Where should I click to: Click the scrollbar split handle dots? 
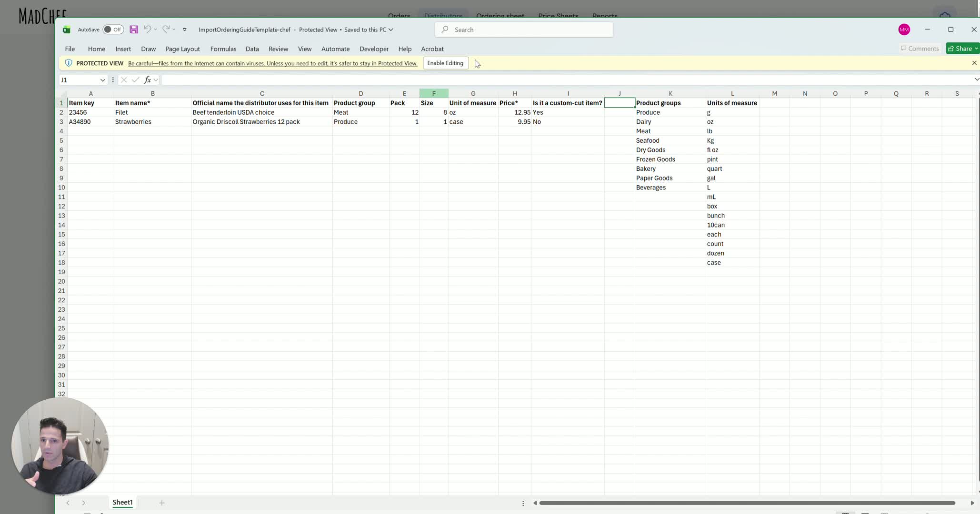[x=523, y=503]
